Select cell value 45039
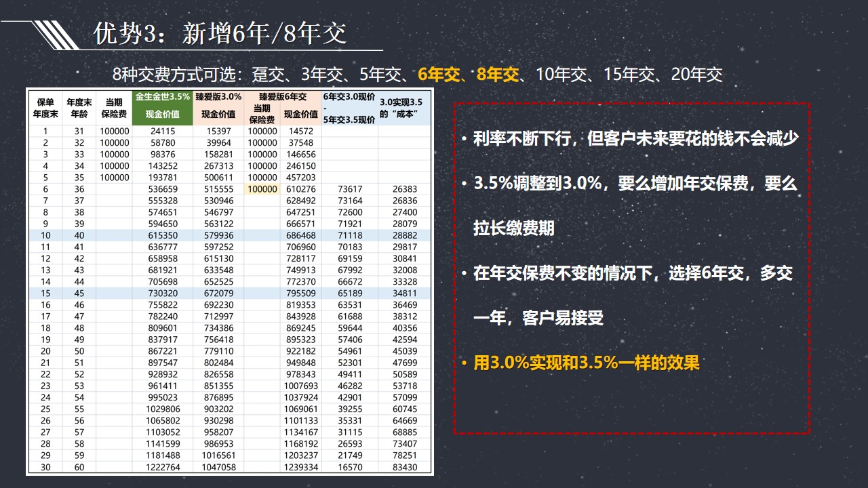The image size is (868, 488). [x=405, y=351]
